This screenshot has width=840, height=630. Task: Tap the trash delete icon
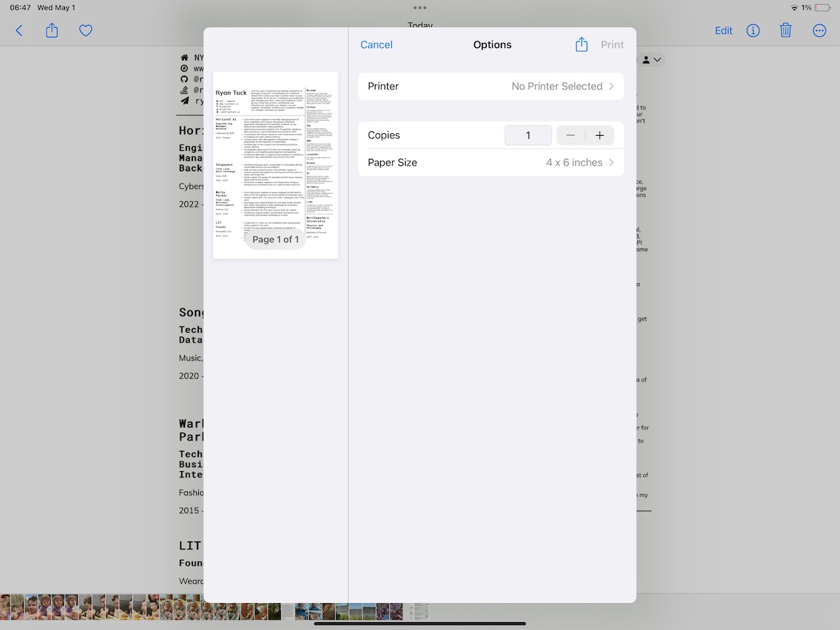786,31
